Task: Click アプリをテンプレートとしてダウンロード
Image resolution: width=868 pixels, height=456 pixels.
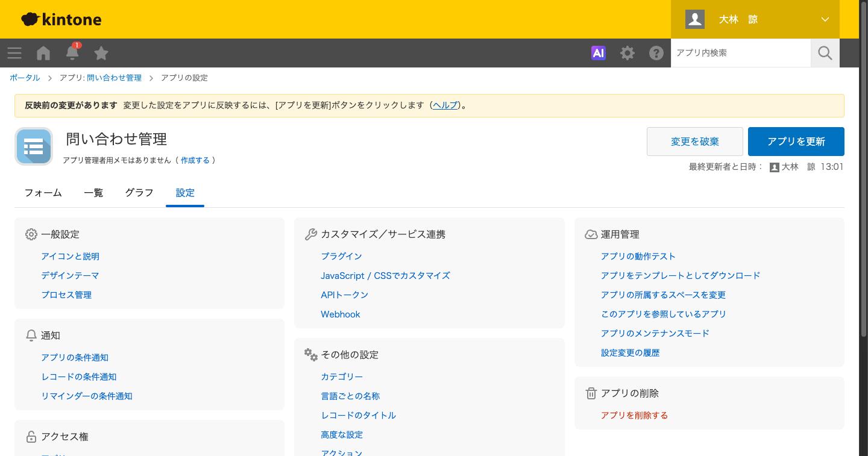Action: (x=681, y=275)
